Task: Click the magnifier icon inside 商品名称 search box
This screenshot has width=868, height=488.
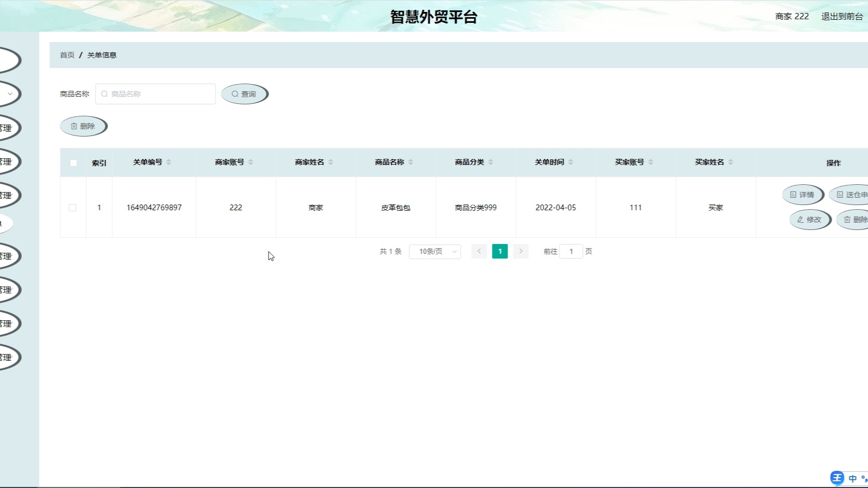Action: pyautogui.click(x=104, y=94)
